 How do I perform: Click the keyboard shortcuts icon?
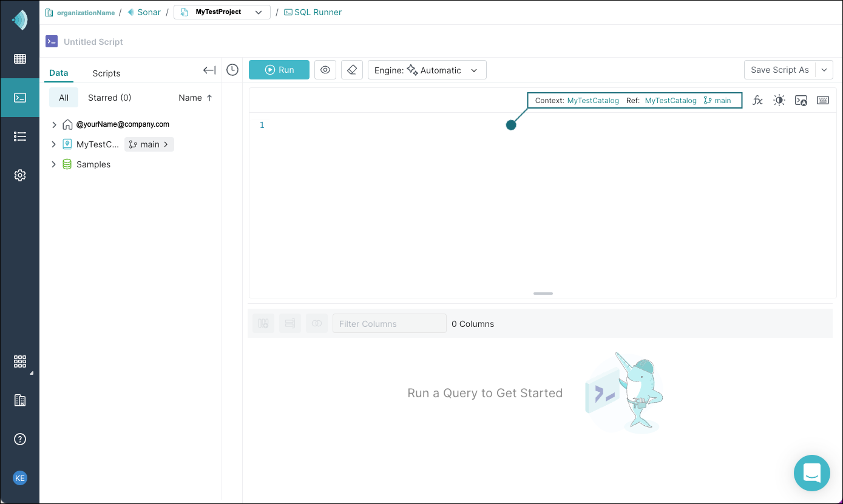(x=823, y=100)
